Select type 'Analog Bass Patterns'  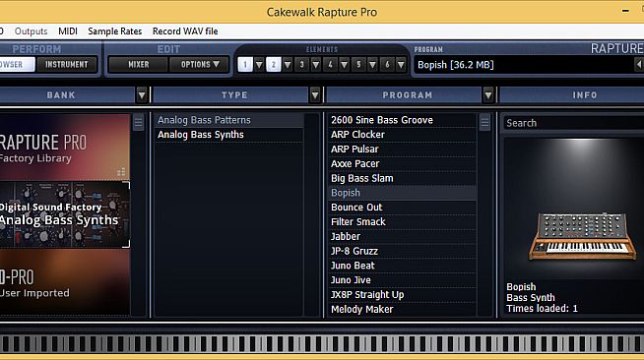click(229, 120)
